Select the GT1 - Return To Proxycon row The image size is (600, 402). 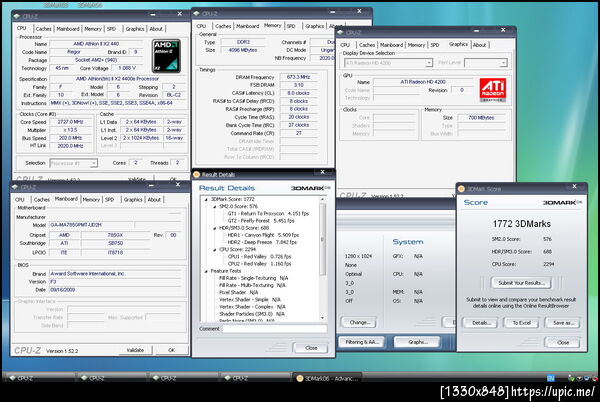pos(268,213)
